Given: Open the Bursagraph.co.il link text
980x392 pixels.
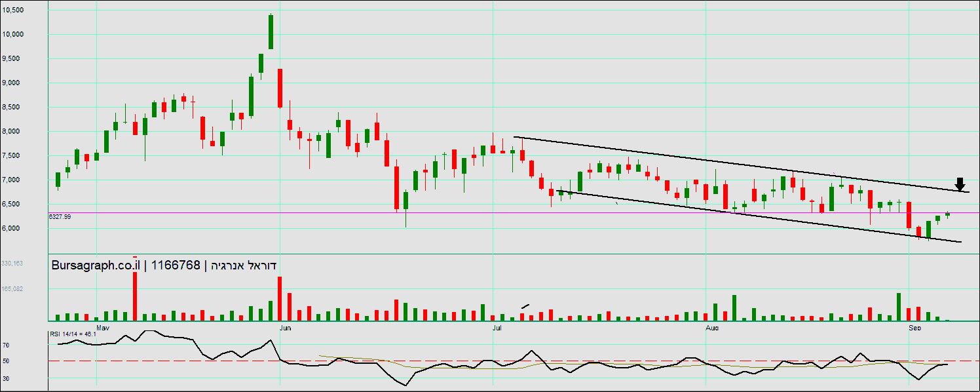Looking at the screenshot, I should 96,265.
